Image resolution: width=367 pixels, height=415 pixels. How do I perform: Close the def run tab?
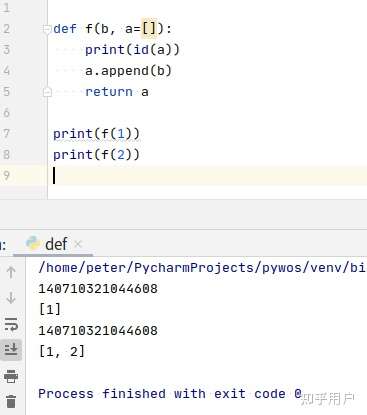point(78,244)
